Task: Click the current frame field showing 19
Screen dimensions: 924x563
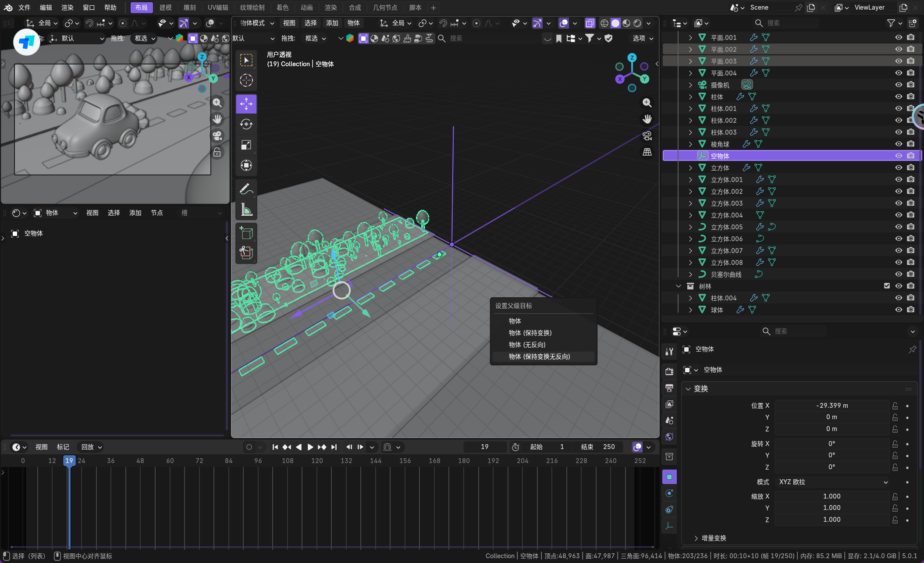Action: [484, 447]
